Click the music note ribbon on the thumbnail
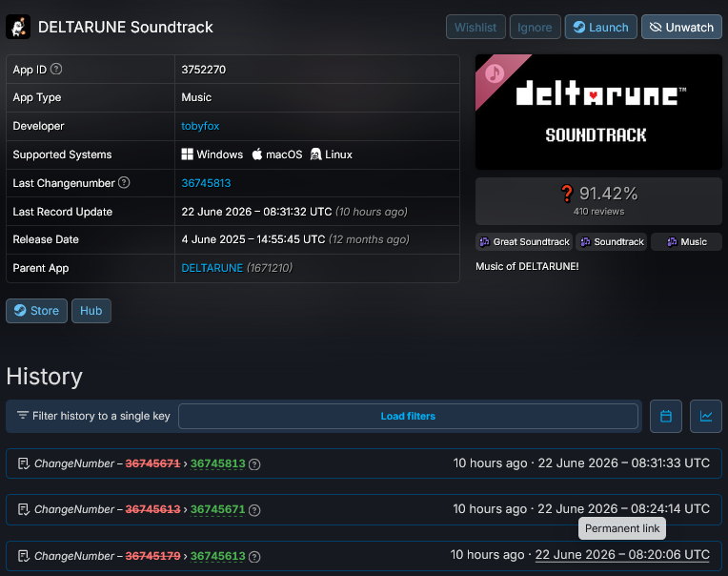Screen dimensions: 728x576 coord(495,72)
